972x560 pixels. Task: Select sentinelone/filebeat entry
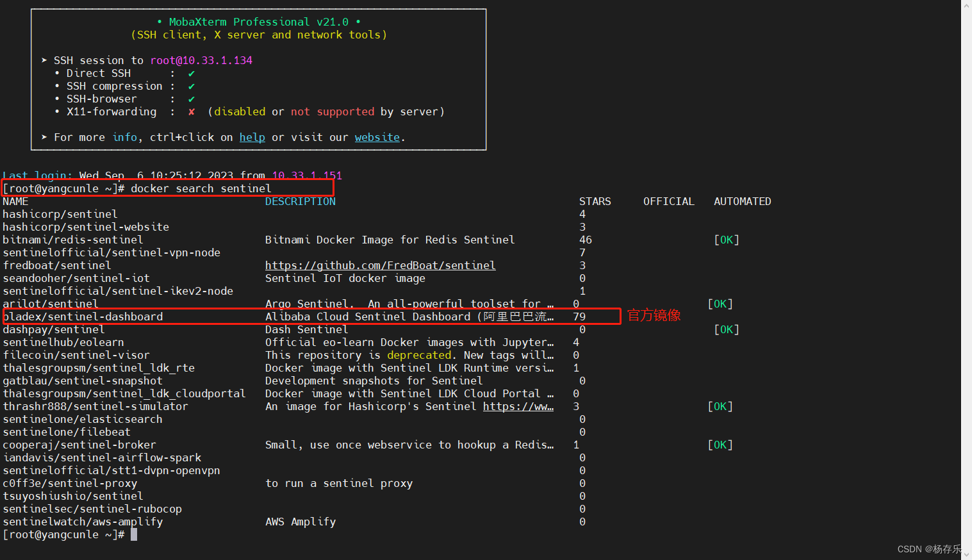click(67, 432)
